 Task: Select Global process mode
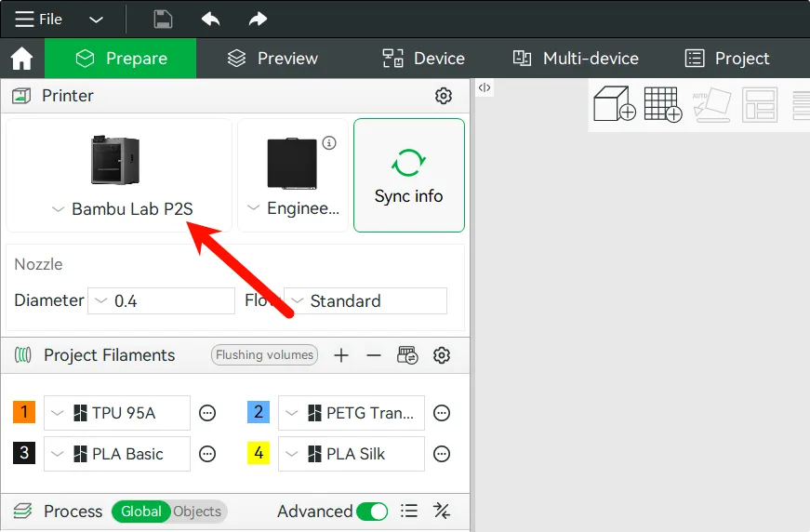click(x=141, y=512)
